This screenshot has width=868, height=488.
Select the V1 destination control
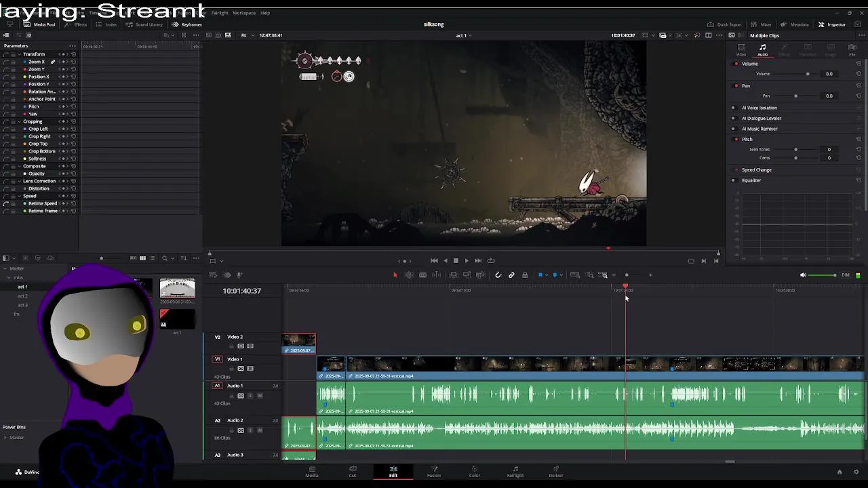[x=217, y=359]
